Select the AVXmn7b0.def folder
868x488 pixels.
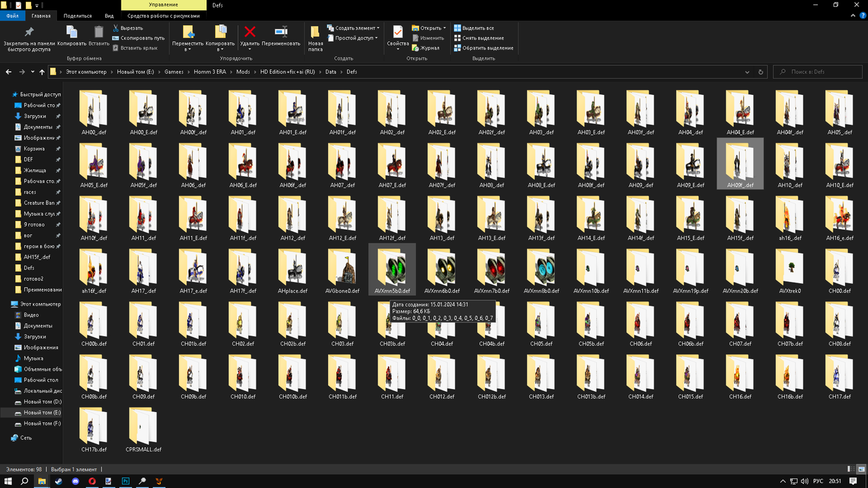pos(492,270)
